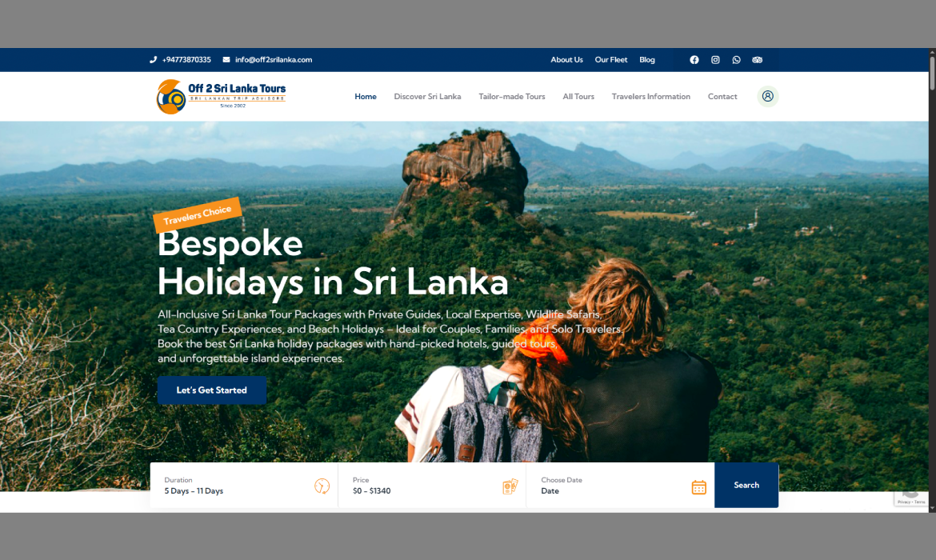Open the About Us link
This screenshot has height=560, width=936.
566,60
